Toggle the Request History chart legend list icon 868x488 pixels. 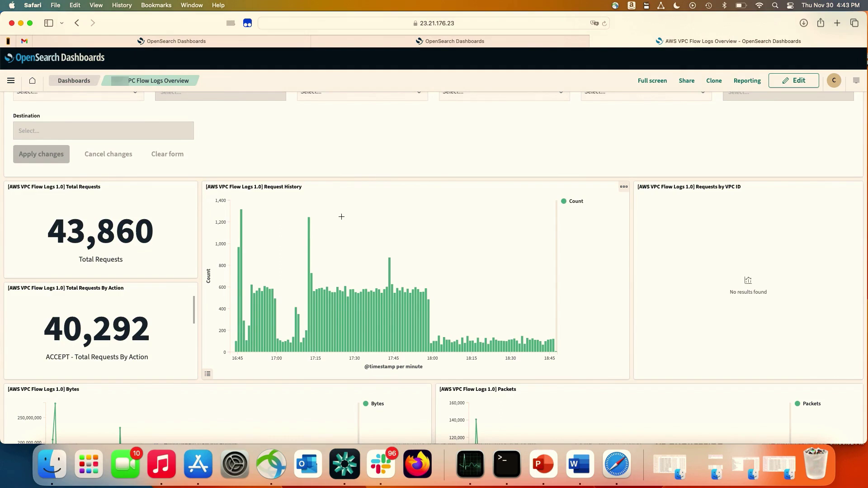(208, 374)
